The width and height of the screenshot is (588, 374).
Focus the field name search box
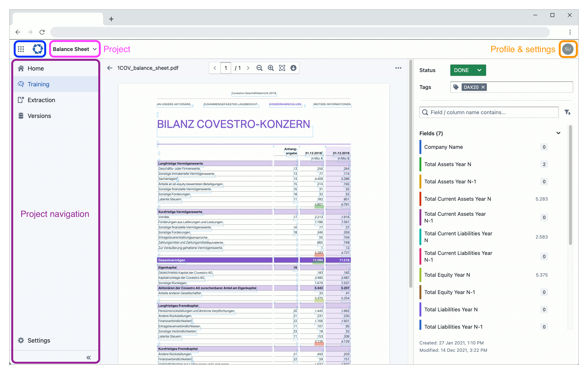(x=489, y=112)
